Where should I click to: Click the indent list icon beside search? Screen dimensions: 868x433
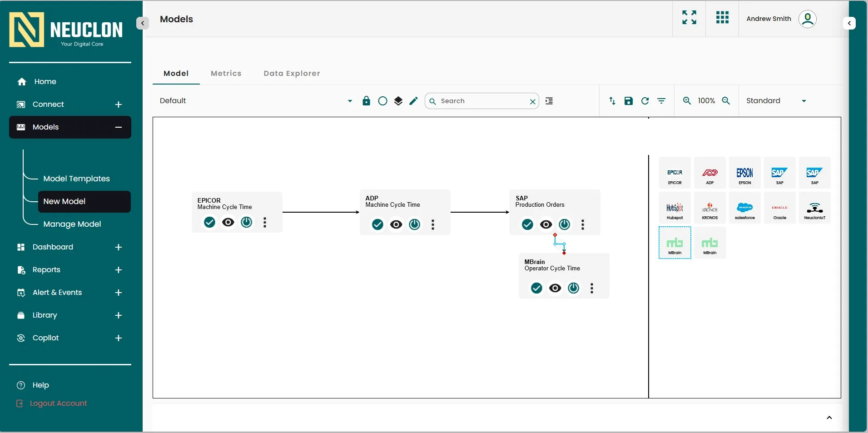point(549,101)
